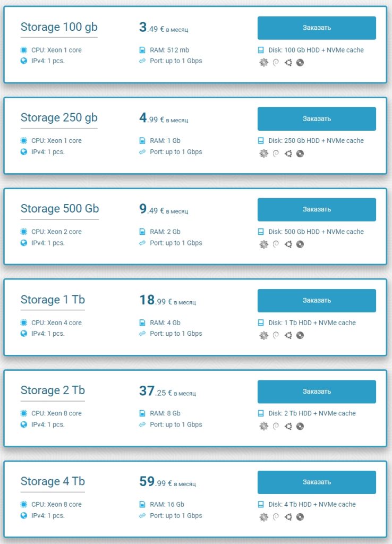This screenshot has width=392, height=544.
Task: Choose the Ubuntu icon in Storage 500 Gb
Action: click(288, 245)
